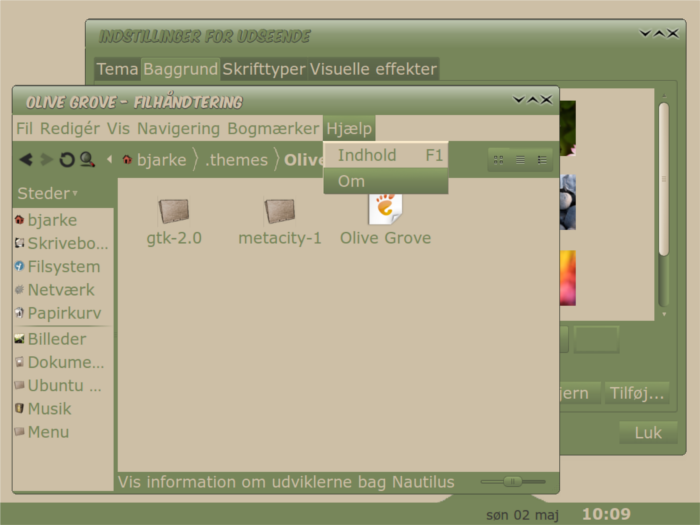700x525 pixels.
Task: Switch to Baggrund tab in appearance window
Action: tap(180, 69)
